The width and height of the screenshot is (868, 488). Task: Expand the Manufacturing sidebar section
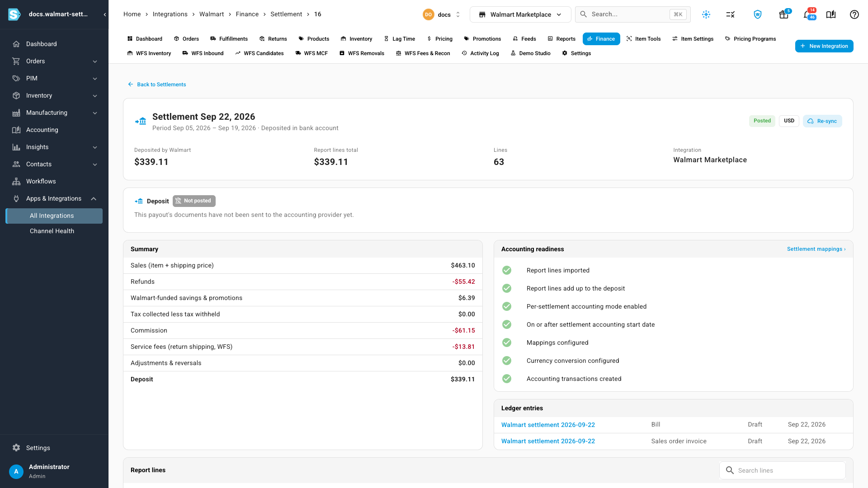(54, 113)
